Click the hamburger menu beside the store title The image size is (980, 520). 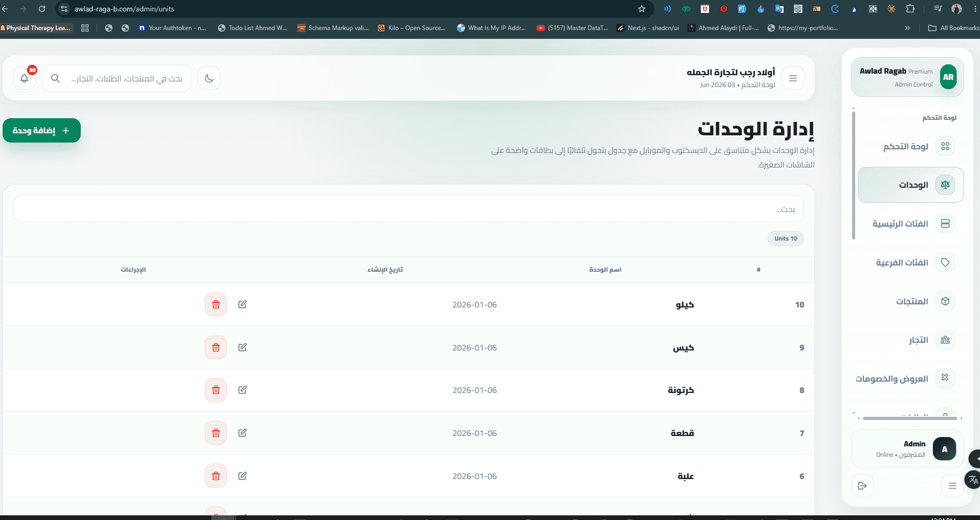pos(792,78)
